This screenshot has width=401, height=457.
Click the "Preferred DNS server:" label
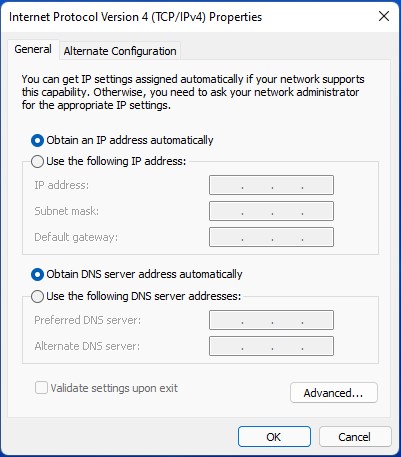coord(88,320)
